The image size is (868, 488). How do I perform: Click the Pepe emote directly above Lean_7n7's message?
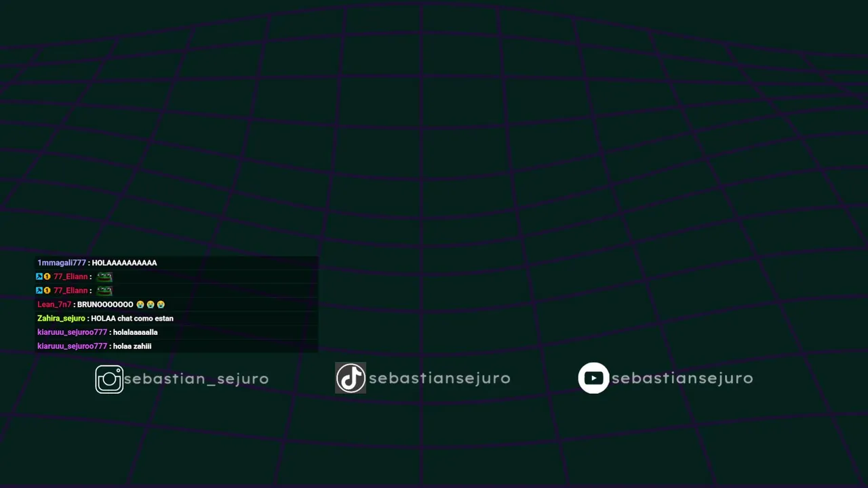[x=104, y=291]
